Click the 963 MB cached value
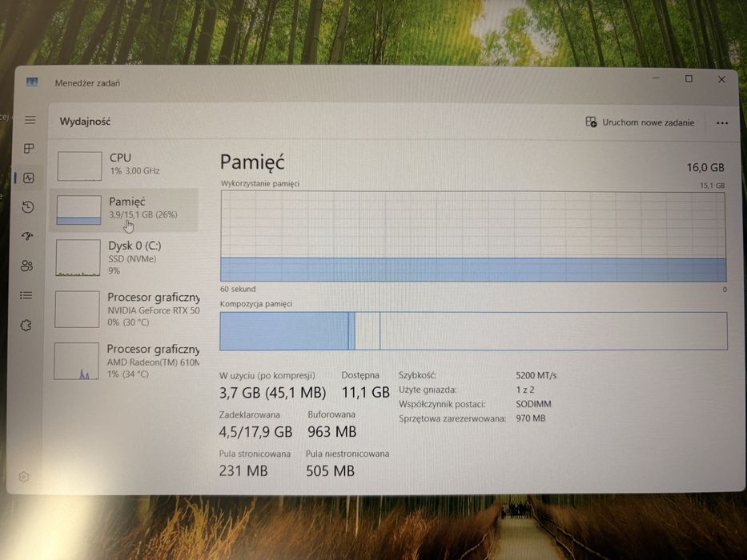This screenshot has width=747, height=560. click(x=331, y=432)
